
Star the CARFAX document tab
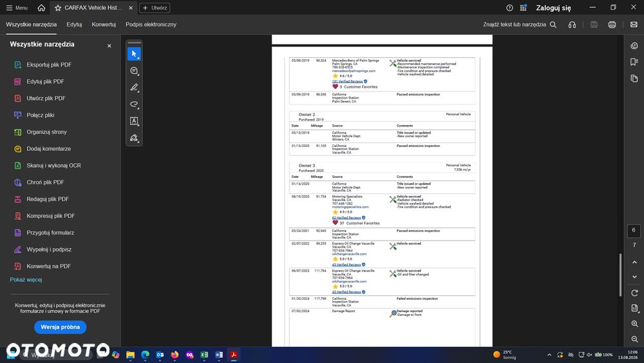[x=58, y=8]
